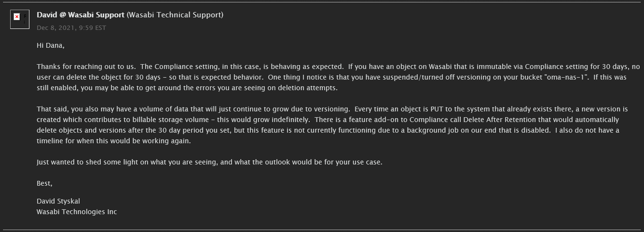Click the Dec 8, 2021, 9:59 EST timestamp

(x=71, y=28)
